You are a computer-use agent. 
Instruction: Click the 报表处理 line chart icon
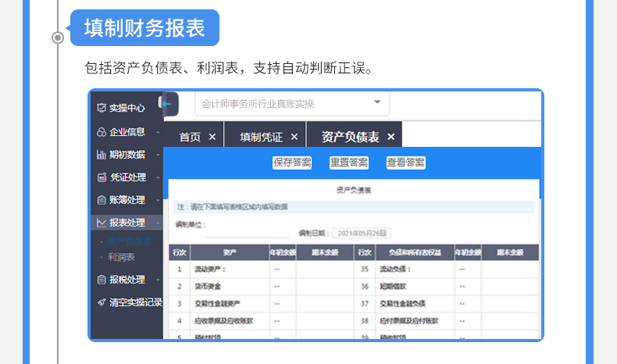(101, 222)
